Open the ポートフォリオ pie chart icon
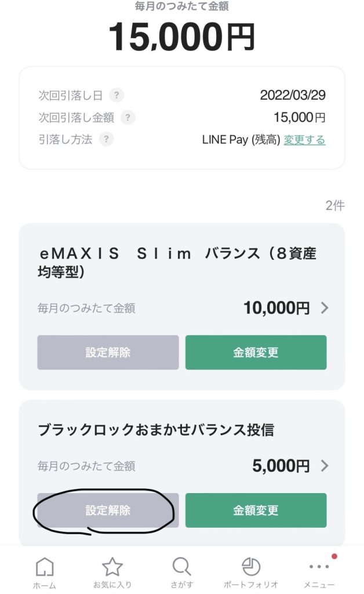Screen dimensions: 364x594 pyautogui.click(x=251, y=567)
